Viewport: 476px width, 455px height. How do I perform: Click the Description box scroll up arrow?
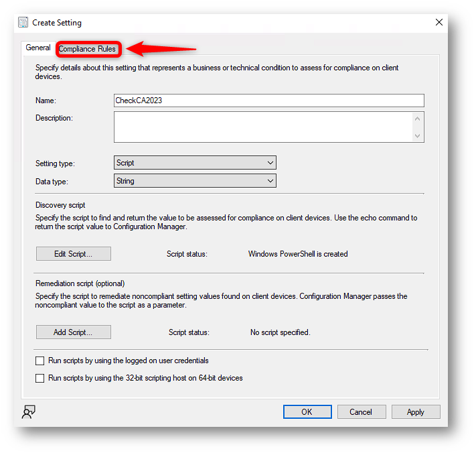point(417,119)
